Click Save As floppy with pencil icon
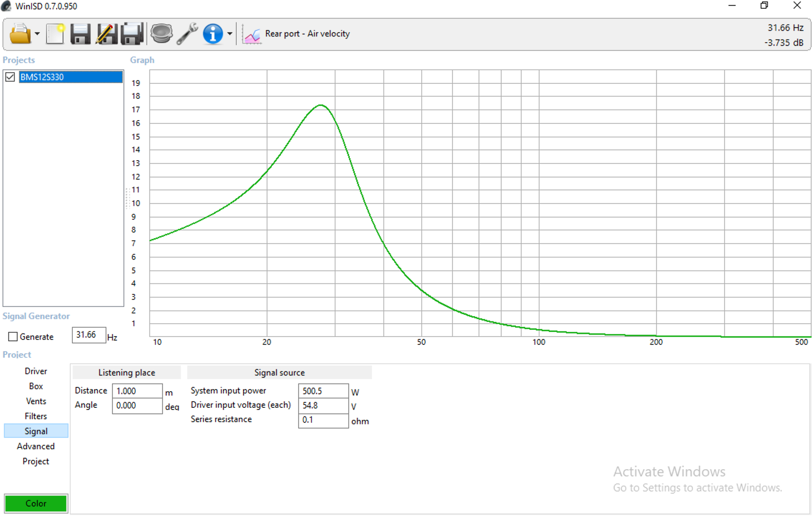Viewport: 812px width, 516px height. click(x=106, y=34)
